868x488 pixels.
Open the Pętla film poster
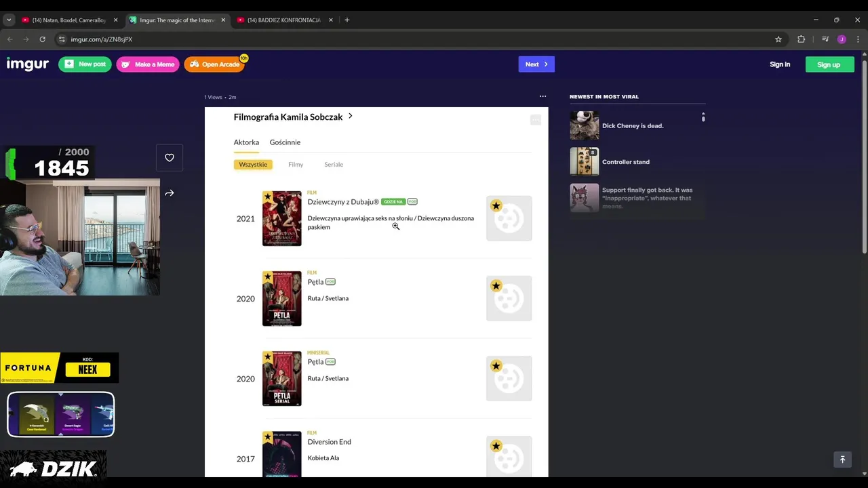pos(282,299)
